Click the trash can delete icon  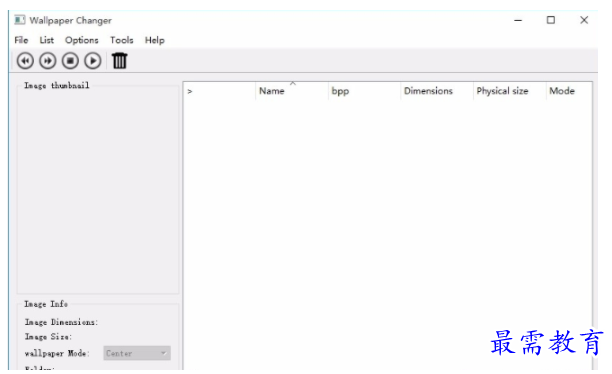click(x=120, y=61)
